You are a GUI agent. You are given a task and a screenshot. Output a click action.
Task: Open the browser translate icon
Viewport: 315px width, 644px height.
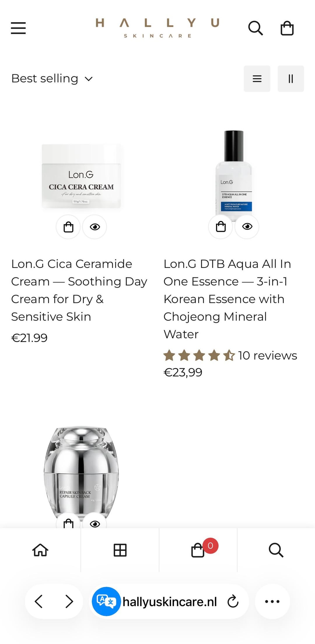(106, 601)
